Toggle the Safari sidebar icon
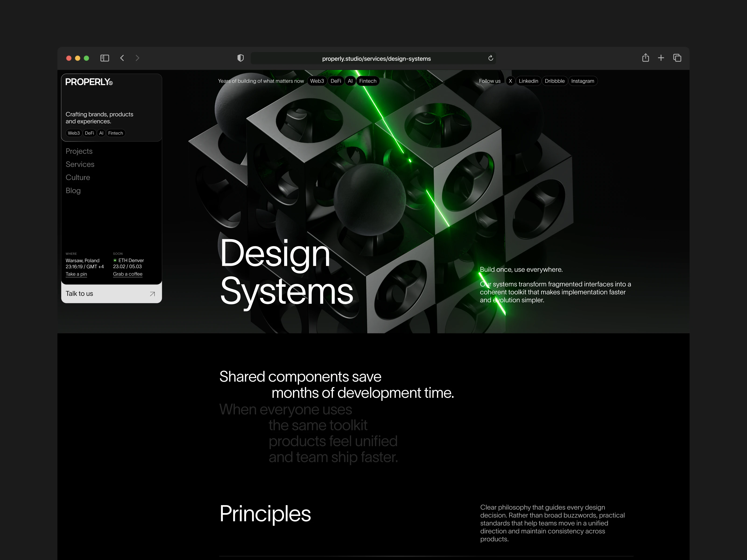 [x=105, y=58]
